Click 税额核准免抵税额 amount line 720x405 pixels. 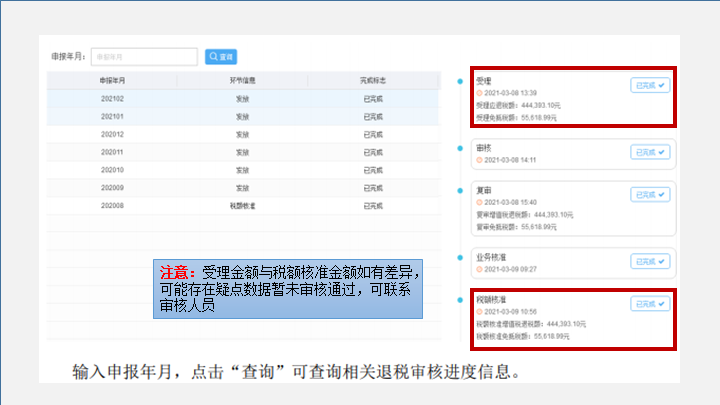click(523, 337)
